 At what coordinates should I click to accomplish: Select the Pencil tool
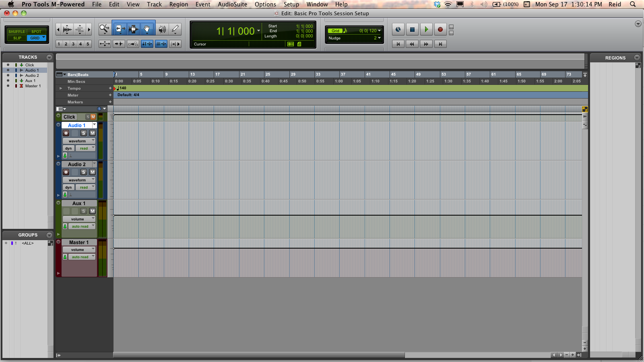pos(175,29)
